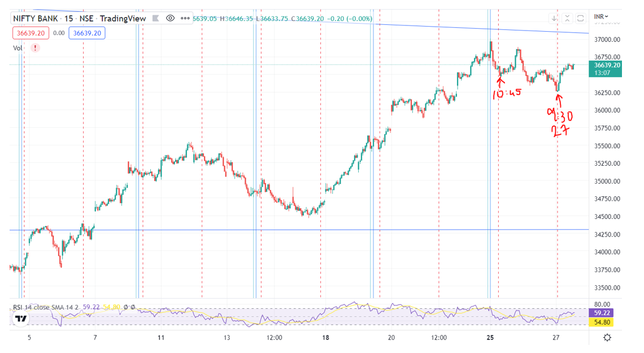Image resolution: width=644 pixels, height=353 pixels.
Task: Move pane down with the arrow icon
Action: 555,18
